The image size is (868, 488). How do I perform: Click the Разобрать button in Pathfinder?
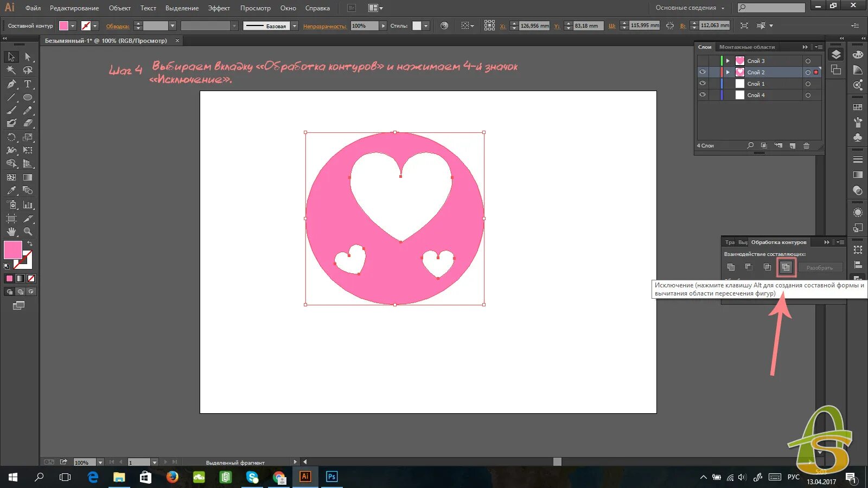[x=819, y=267]
